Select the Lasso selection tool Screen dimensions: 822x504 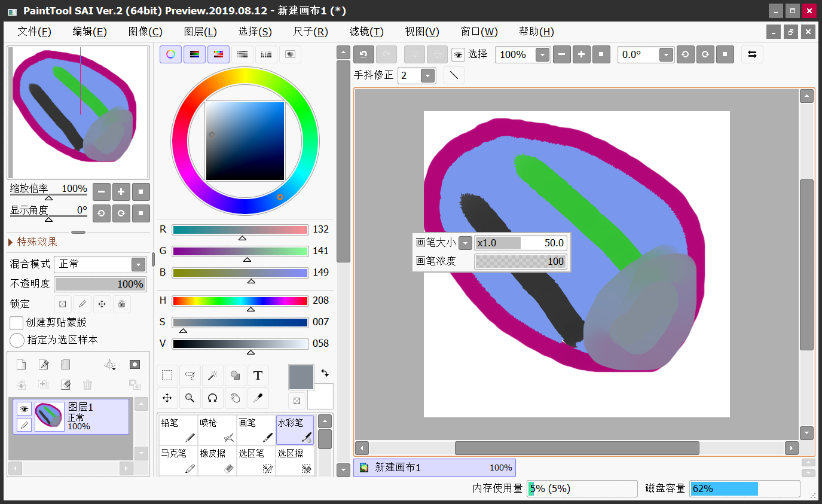pos(190,375)
